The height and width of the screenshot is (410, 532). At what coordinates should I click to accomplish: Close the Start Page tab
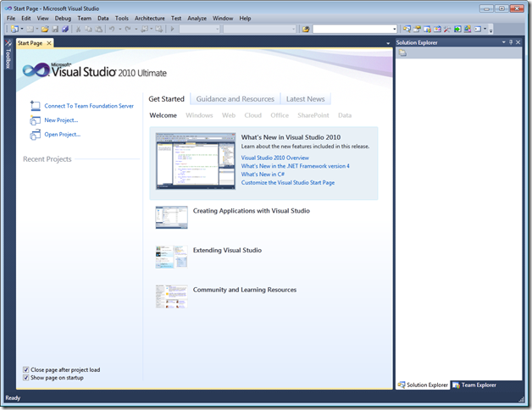pyautogui.click(x=49, y=42)
